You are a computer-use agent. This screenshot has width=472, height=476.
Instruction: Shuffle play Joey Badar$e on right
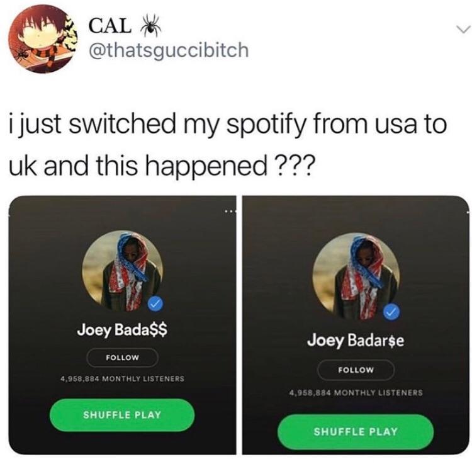coord(356,431)
